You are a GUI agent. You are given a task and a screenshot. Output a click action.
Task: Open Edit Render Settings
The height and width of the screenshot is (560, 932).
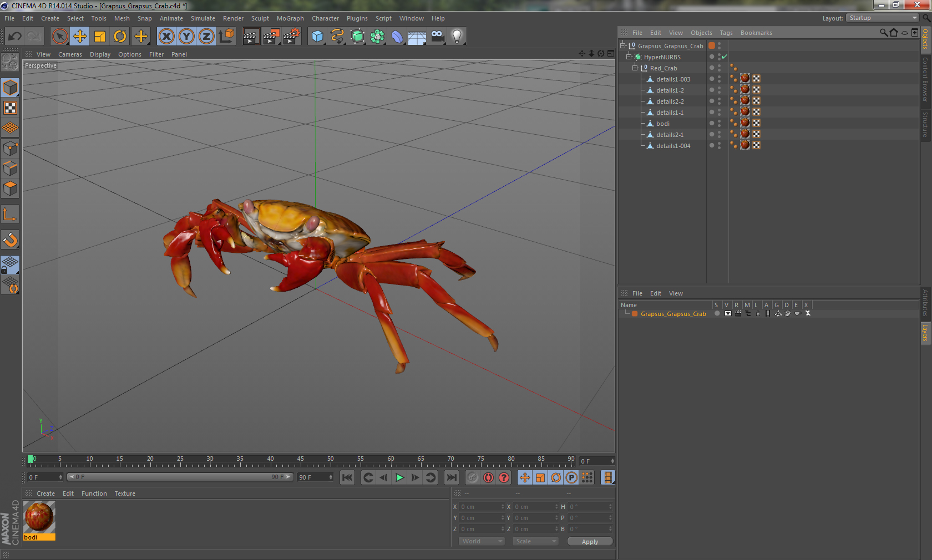[292, 37]
